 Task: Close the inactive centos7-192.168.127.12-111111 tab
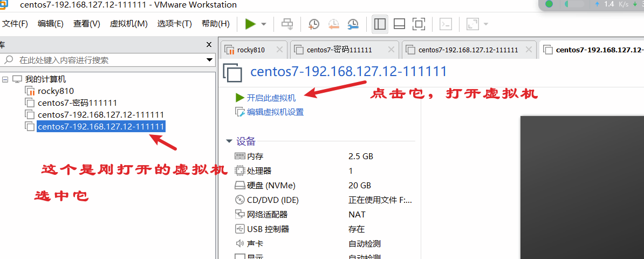[x=529, y=50]
